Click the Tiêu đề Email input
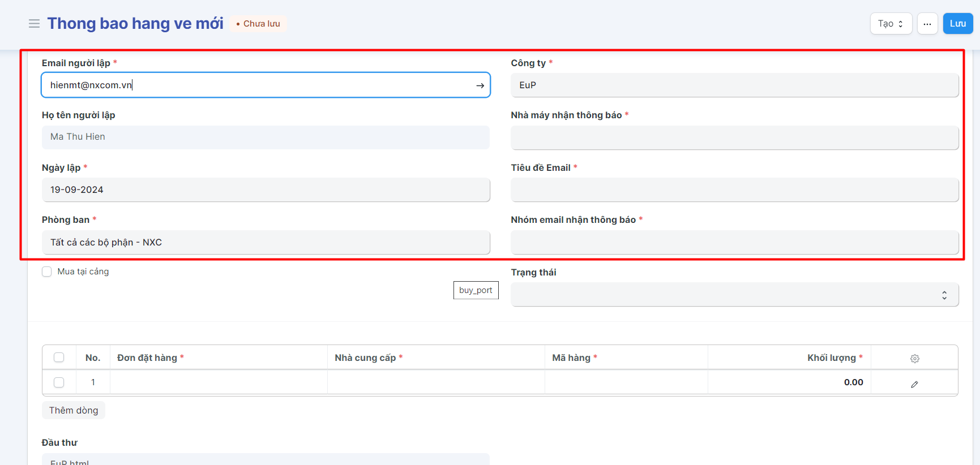980x465 pixels. pyautogui.click(x=734, y=190)
